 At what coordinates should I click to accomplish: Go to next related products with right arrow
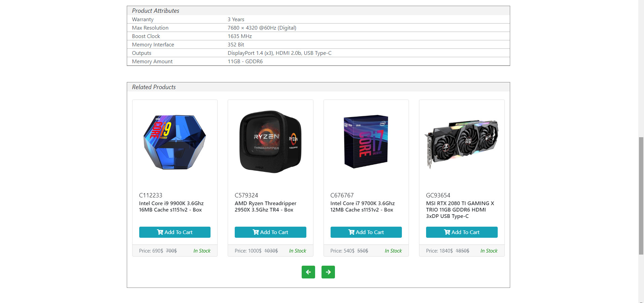328,272
